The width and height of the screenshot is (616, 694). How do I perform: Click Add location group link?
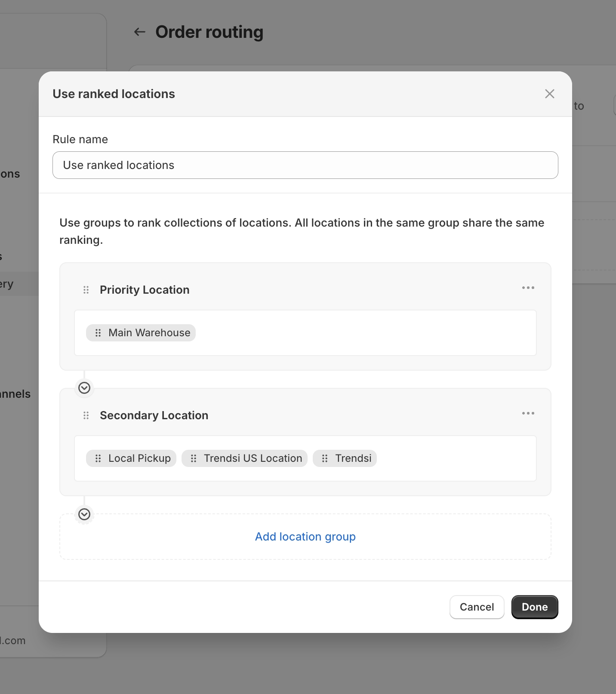(x=305, y=537)
